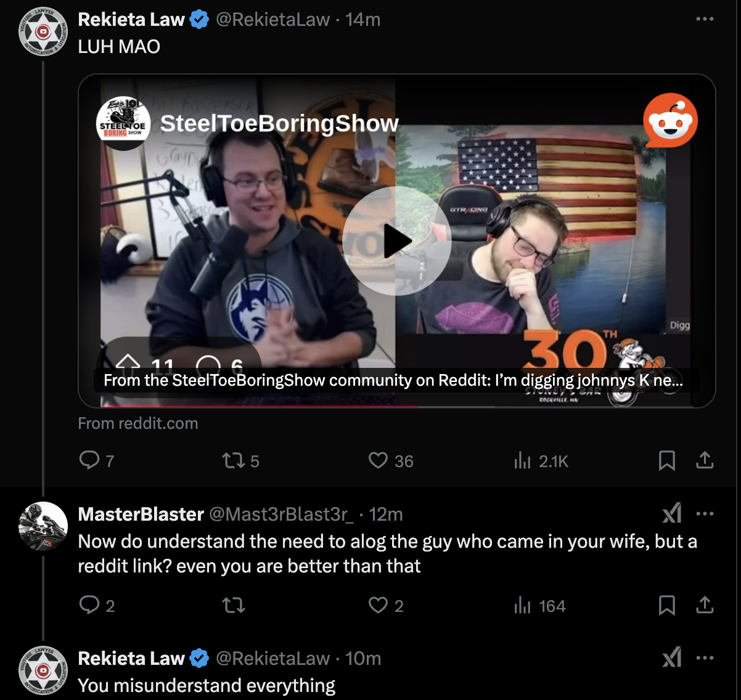The height and width of the screenshot is (700, 741).
Task: Open more options on MasterBlaster's reply
Action: click(705, 513)
